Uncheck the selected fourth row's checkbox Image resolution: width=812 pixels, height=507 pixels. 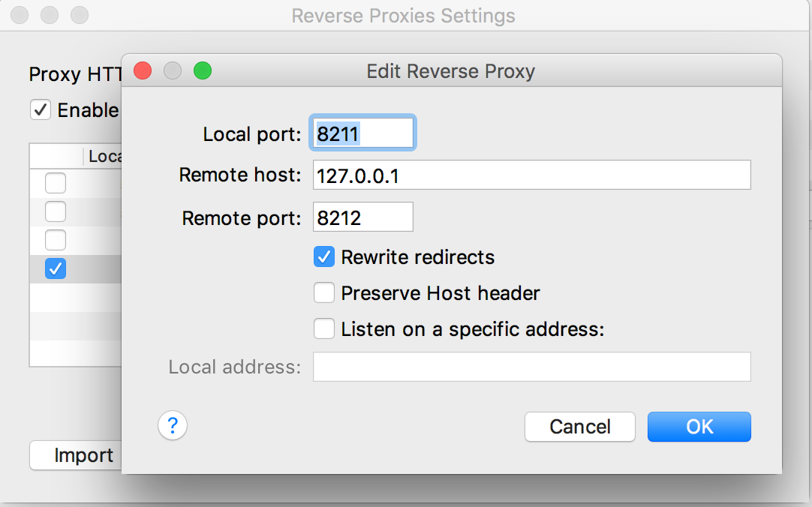coord(56,268)
